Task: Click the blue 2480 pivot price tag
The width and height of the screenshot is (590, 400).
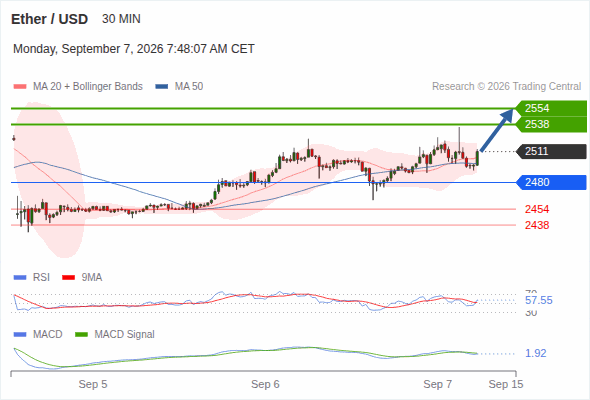Action: pos(551,183)
